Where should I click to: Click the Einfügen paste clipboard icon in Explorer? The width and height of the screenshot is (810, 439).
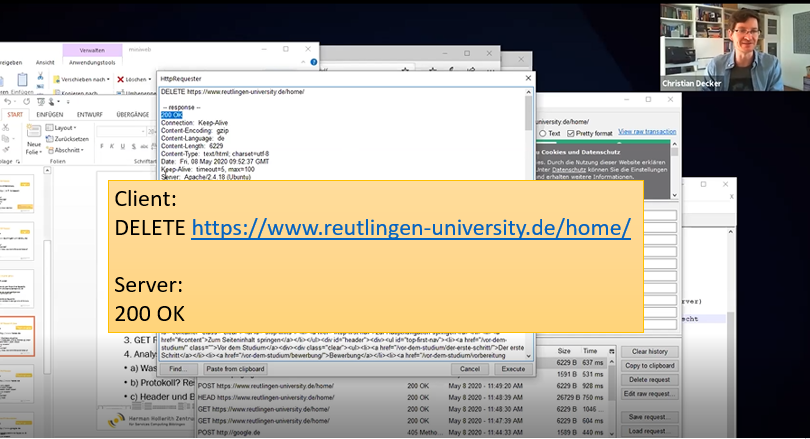22,80
